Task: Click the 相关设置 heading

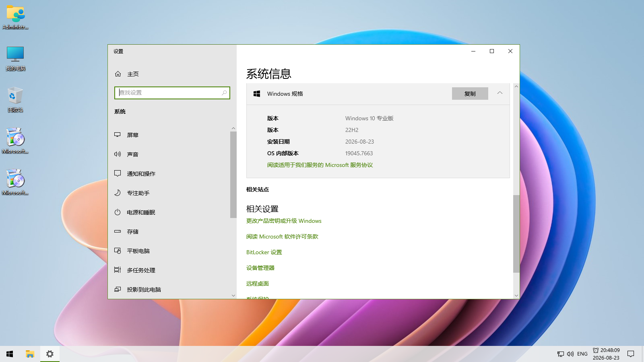Action: pos(262,209)
